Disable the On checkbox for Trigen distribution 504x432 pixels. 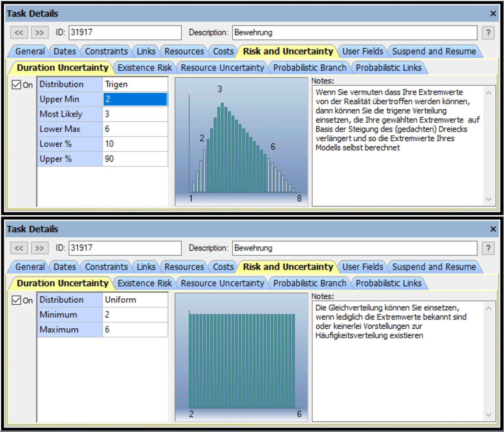(16, 85)
